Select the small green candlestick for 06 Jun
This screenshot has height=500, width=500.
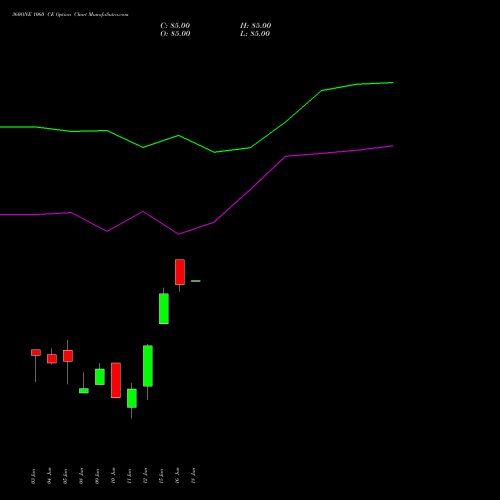pos(84,391)
